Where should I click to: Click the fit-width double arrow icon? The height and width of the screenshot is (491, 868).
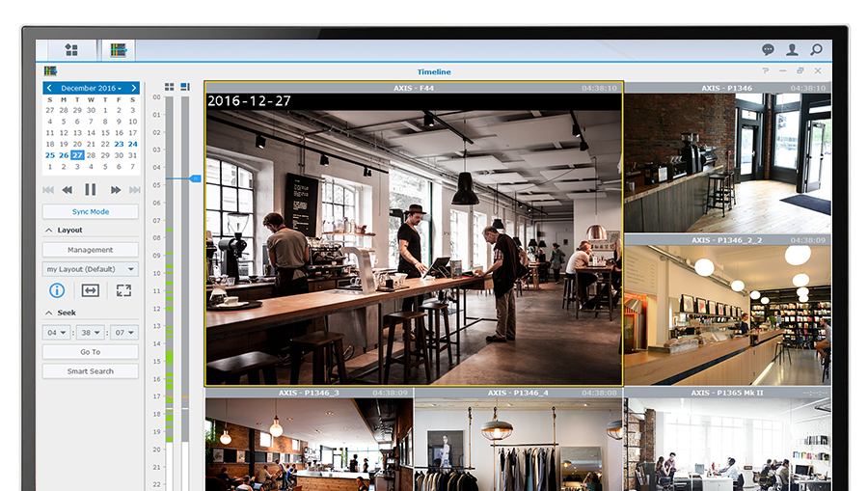pyautogui.click(x=90, y=290)
